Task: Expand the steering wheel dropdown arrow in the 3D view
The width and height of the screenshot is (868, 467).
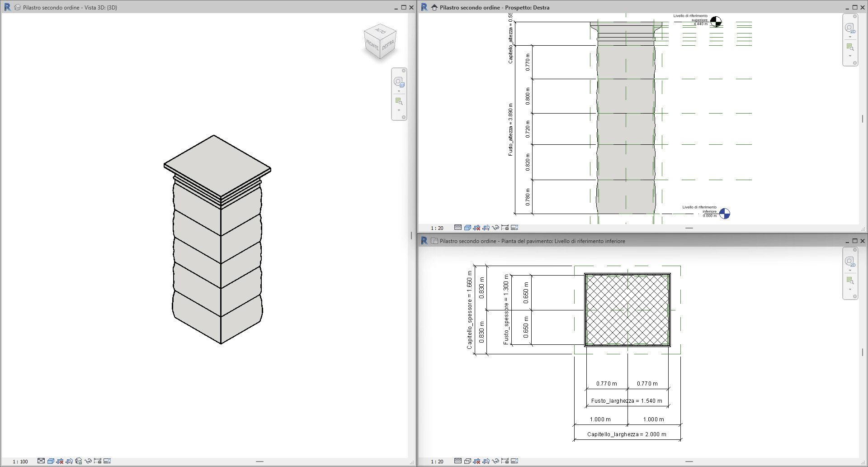Action: tap(398, 91)
